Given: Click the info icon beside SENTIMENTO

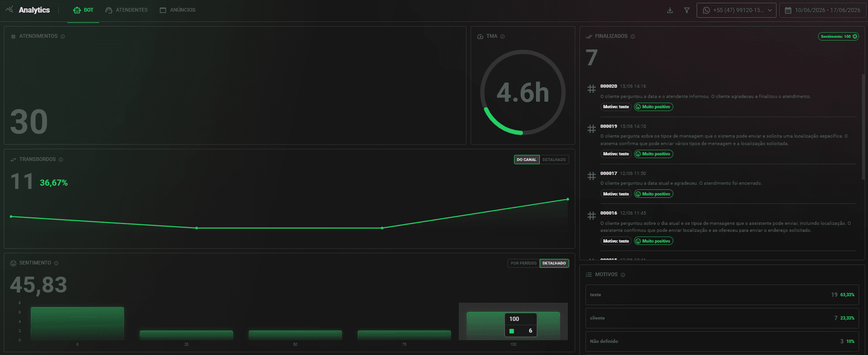Looking at the screenshot, I should (56, 263).
